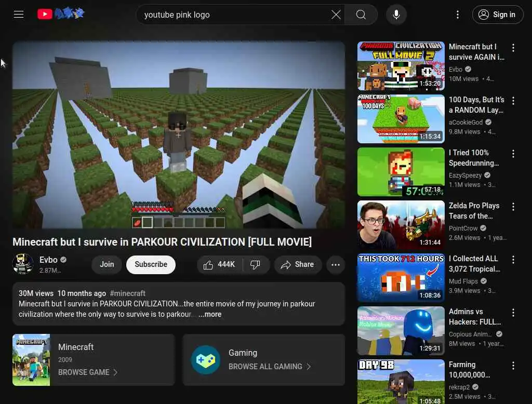Clear the search box text
The image size is (532, 404).
click(336, 15)
